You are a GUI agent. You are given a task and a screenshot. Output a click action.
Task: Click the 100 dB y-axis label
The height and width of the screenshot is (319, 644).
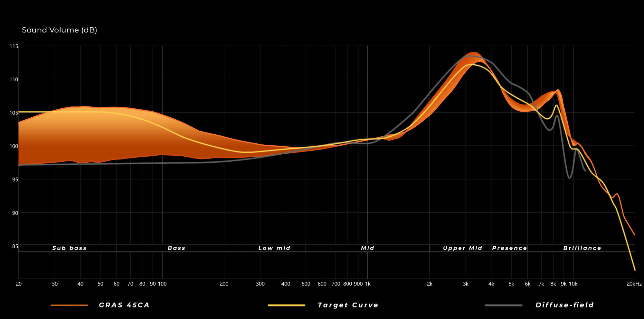click(x=14, y=146)
